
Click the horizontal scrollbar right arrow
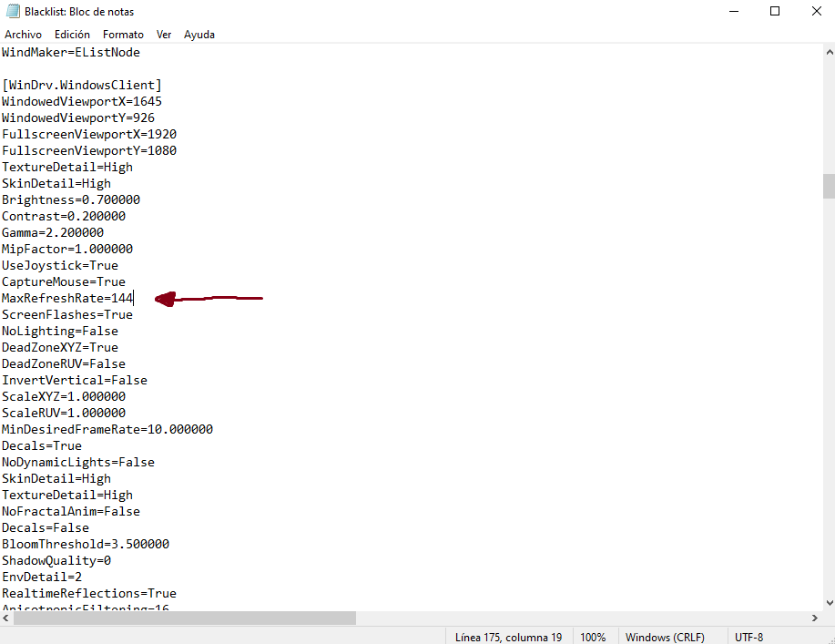(815, 618)
